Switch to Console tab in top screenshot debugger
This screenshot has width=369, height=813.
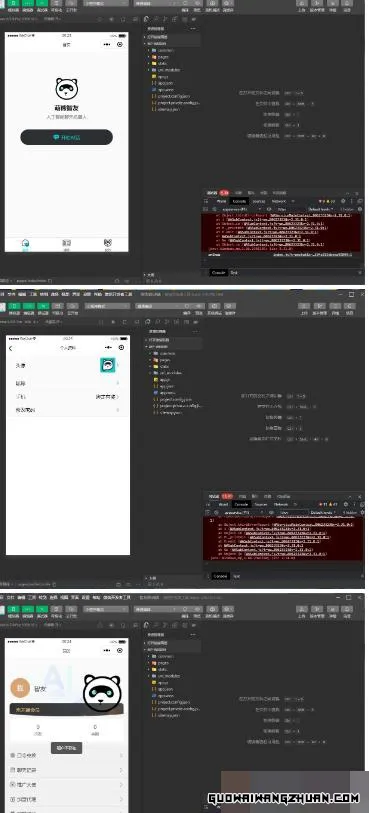[239, 201]
